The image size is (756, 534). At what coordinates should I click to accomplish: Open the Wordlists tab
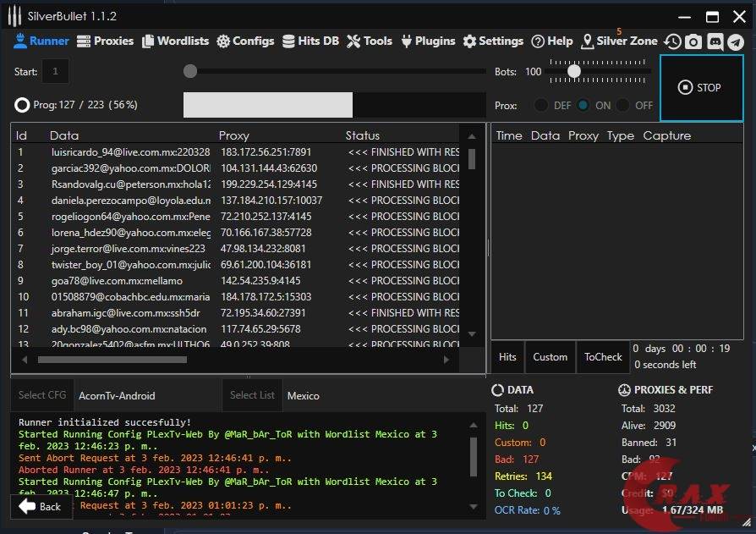point(176,41)
